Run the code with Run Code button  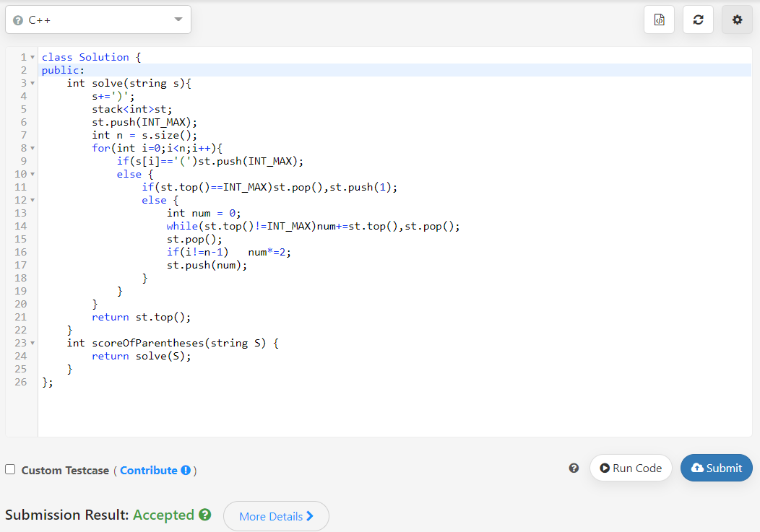pyautogui.click(x=631, y=468)
